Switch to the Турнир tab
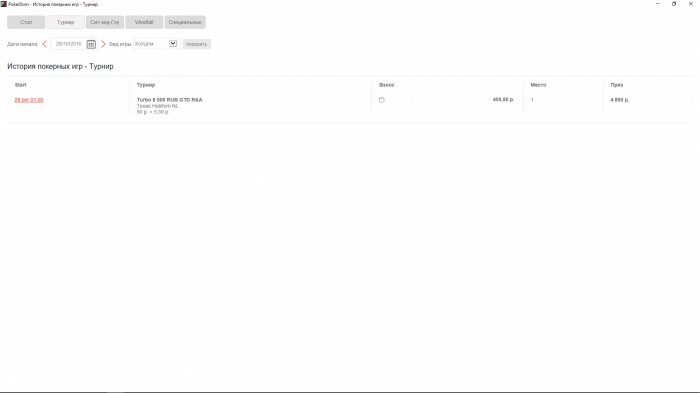Viewport: 700px width, 393px height. (65, 22)
